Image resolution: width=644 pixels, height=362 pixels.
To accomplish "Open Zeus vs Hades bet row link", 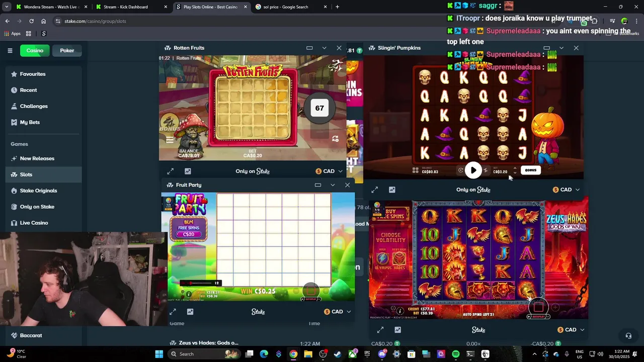I will (x=209, y=343).
